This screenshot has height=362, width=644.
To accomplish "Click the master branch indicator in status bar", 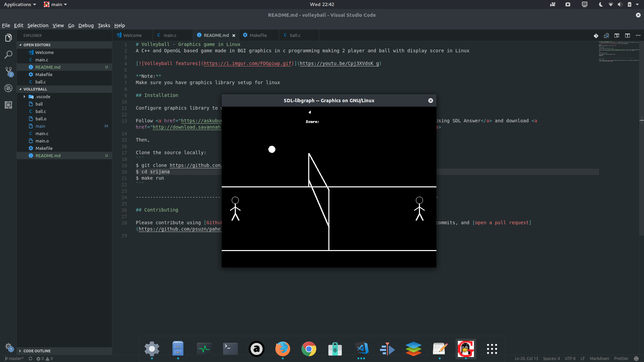I will 14,359.
